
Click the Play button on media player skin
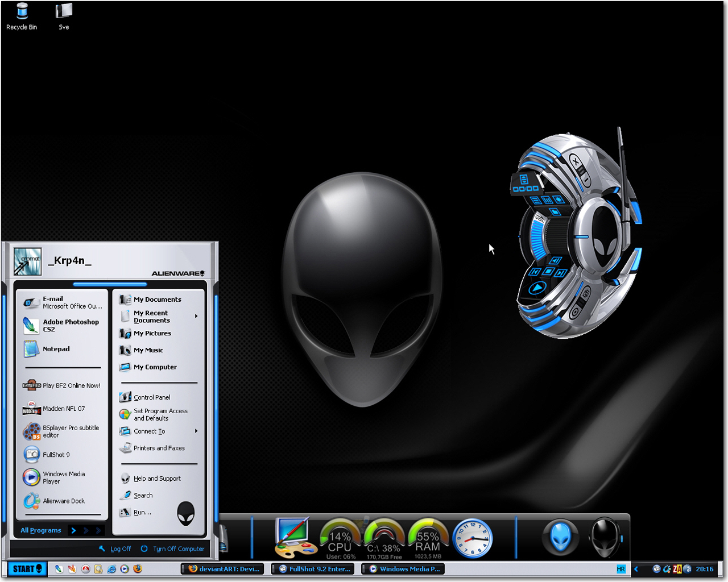coord(537,288)
